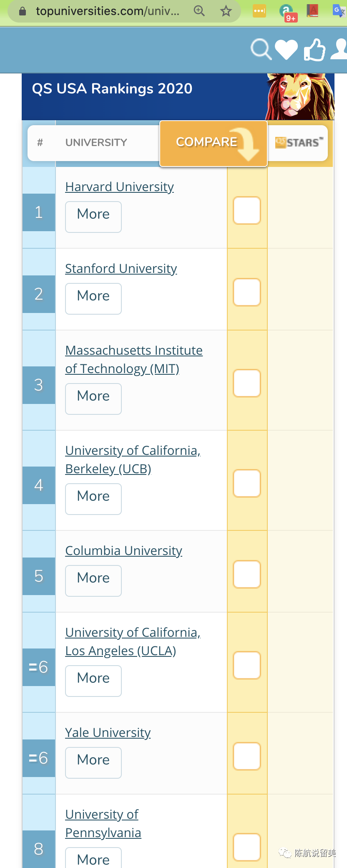Click the address bar URL field
Image resolution: width=347 pixels, height=868 pixels.
(108, 11)
